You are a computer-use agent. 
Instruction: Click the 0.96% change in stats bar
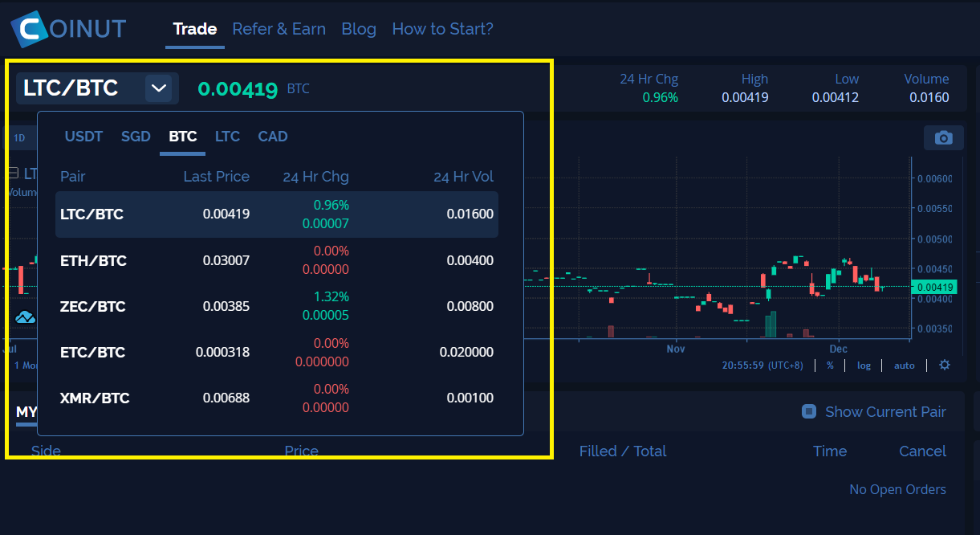660,98
